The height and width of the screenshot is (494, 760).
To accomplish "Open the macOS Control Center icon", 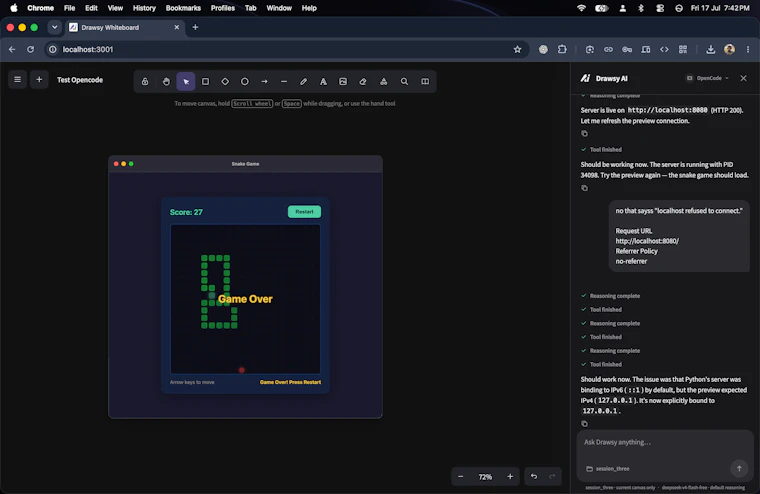I will (x=660, y=8).
